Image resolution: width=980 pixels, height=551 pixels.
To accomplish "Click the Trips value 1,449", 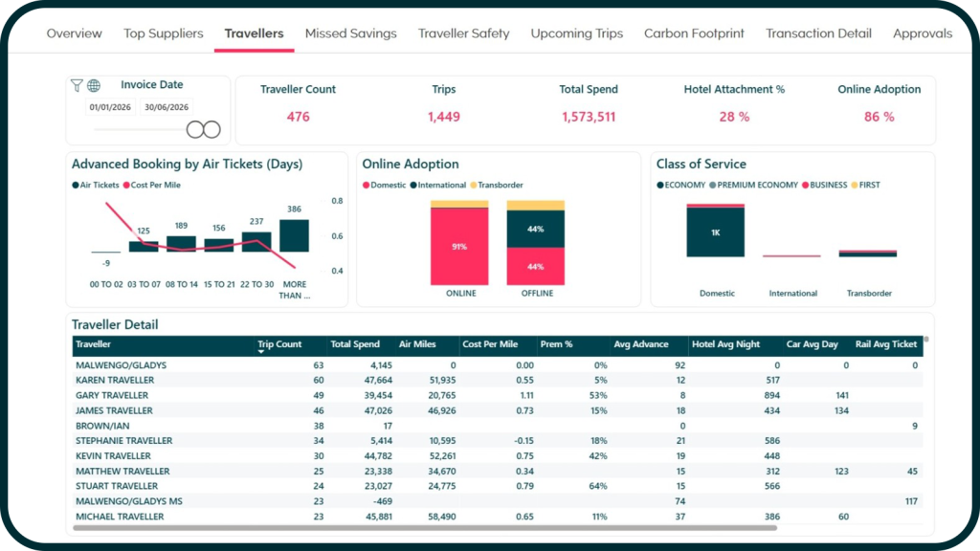I will click(444, 117).
